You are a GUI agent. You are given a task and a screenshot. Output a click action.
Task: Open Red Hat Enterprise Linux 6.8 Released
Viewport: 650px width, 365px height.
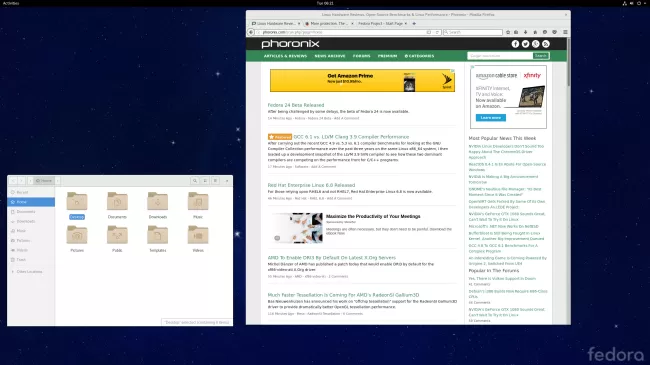[311, 185]
